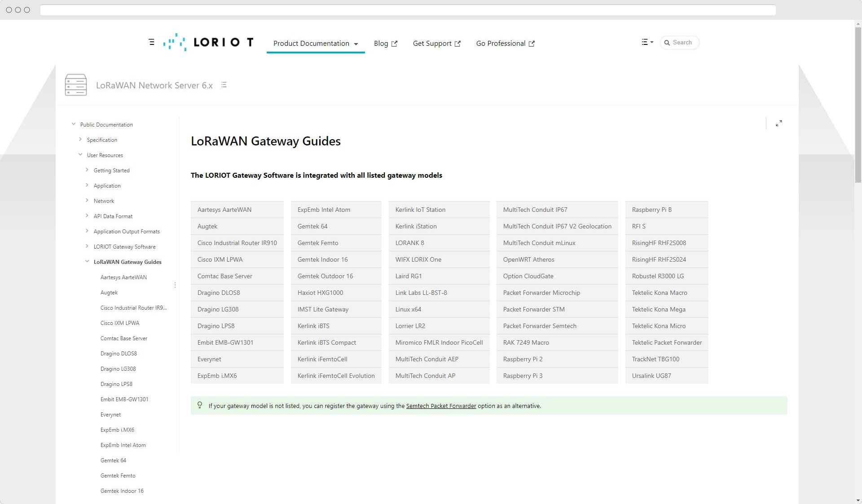Expand content to fullscreen with arrows icon
The height and width of the screenshot is (504, 862).
(779, 123)
